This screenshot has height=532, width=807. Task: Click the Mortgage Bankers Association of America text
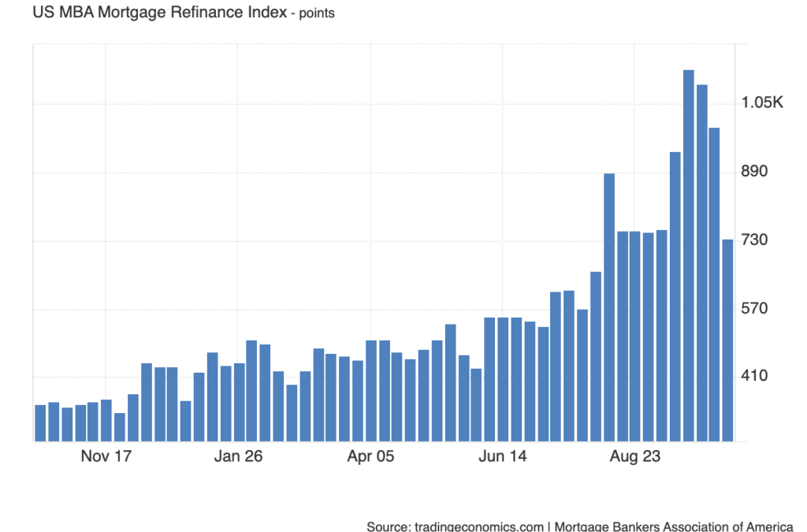click(672, 526)
